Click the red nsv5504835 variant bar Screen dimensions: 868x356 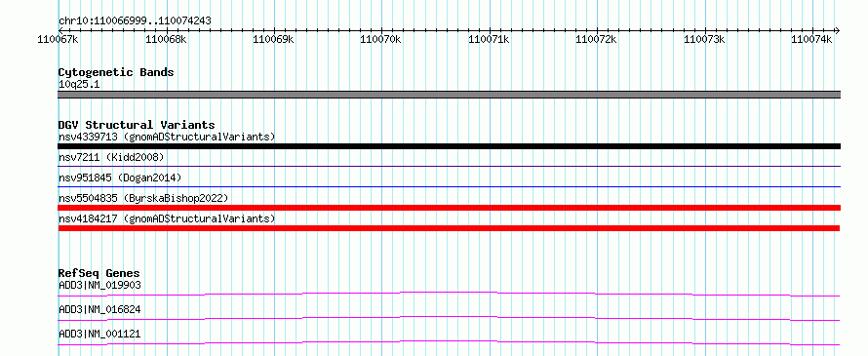(449, 208)
